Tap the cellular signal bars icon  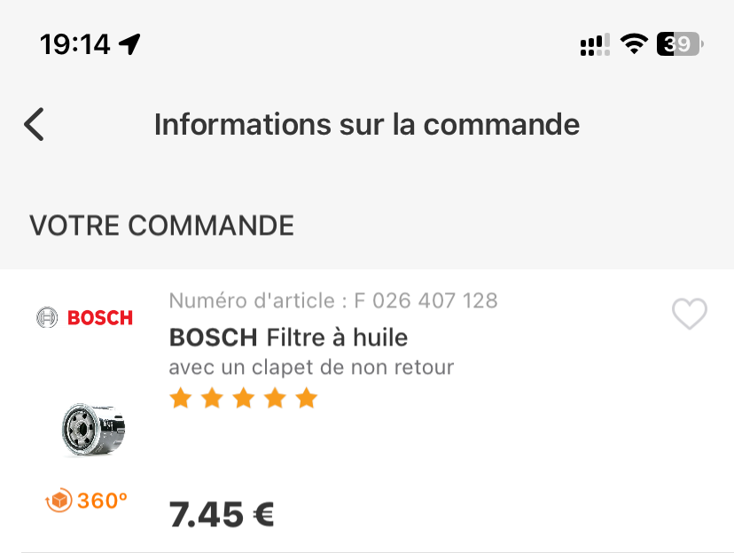coord(594,44)
